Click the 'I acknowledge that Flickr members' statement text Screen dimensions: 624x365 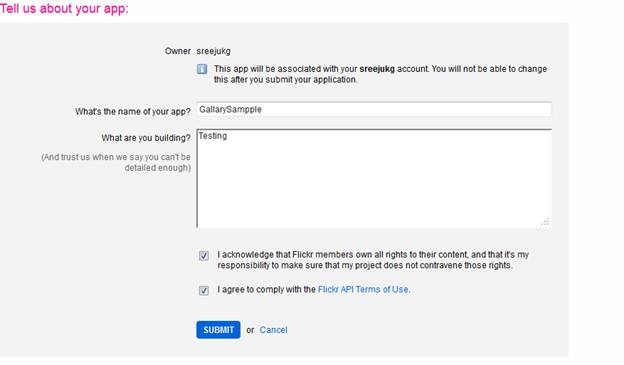click(x=373, y=260)
